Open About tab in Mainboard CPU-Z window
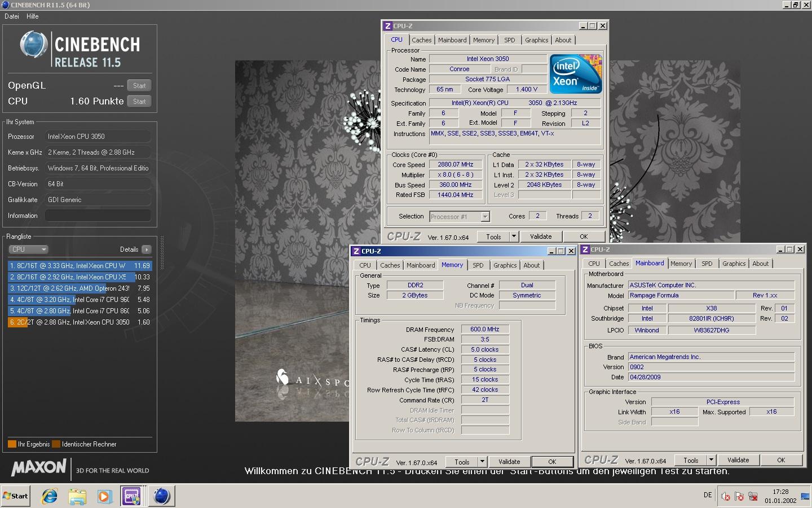Screen dimensions: 812x508 (761, 264)
